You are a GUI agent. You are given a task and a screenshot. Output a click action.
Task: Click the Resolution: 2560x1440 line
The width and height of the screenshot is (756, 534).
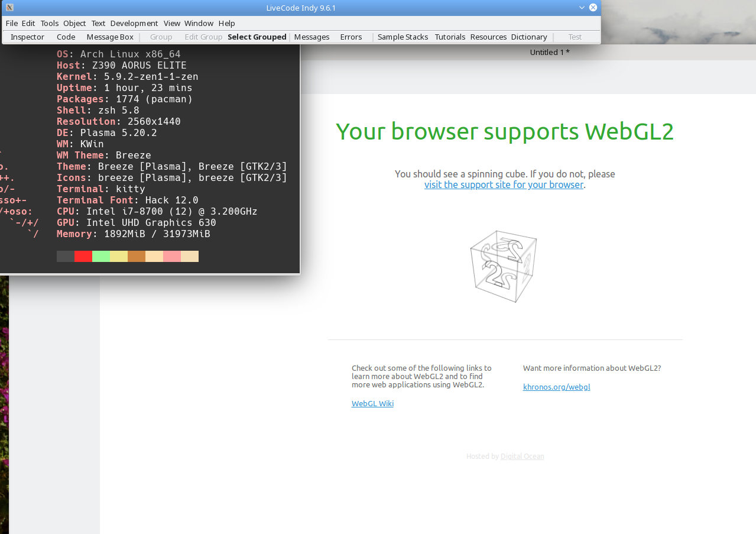119,121
